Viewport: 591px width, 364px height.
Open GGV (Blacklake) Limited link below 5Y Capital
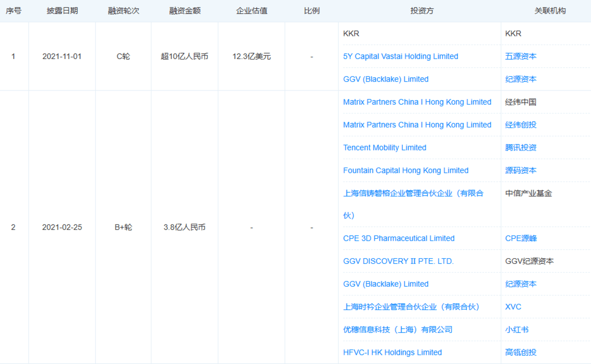tap(386, 79)
